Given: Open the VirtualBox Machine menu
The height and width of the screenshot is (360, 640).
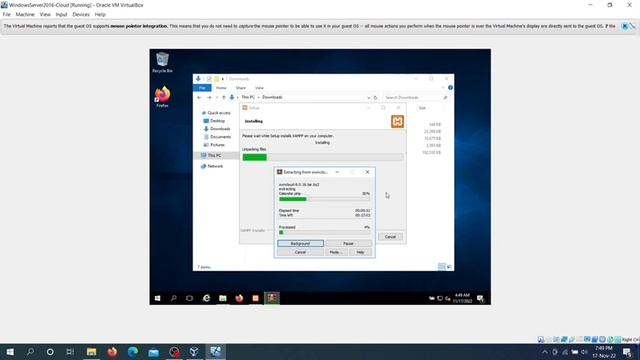Looking at the screenshot, I should click(25, 14).
